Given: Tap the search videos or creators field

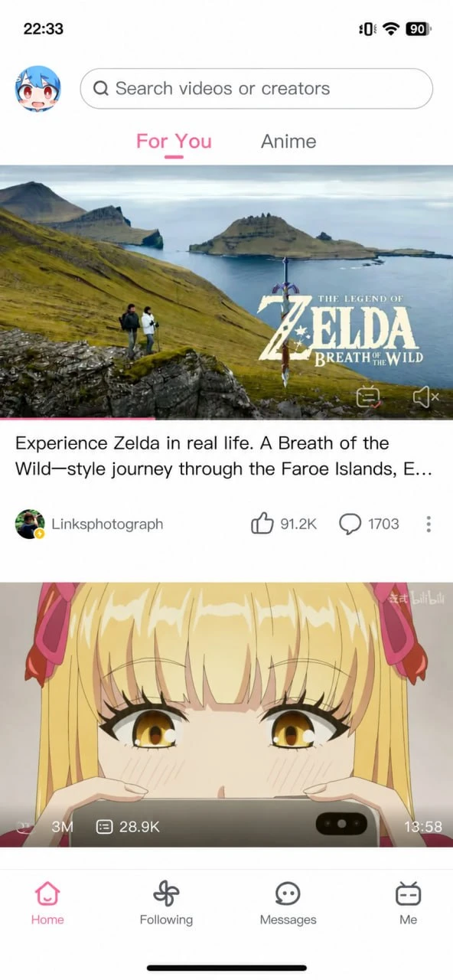Looking at the screenshot, I should point(256,89).
